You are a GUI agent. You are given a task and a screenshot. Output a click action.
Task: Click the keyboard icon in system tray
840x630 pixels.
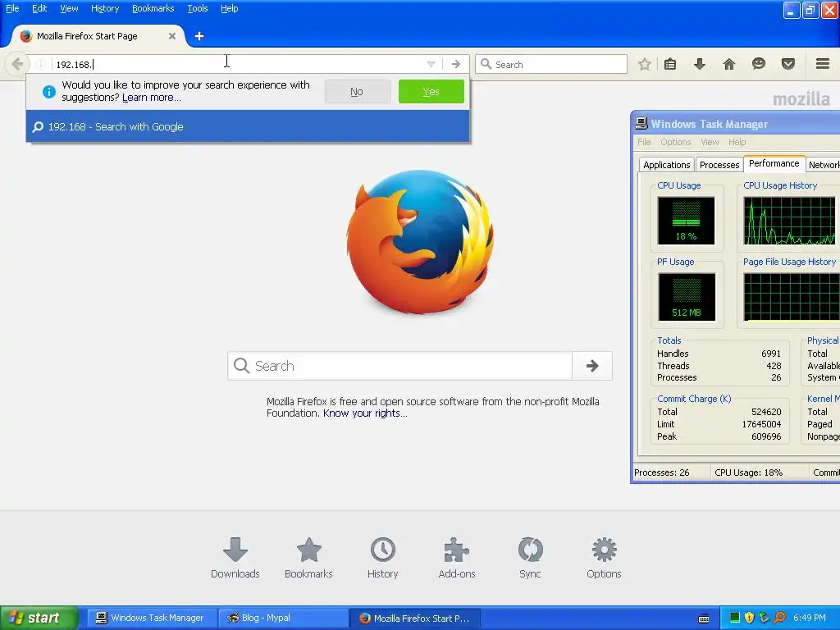pos(704,619)
